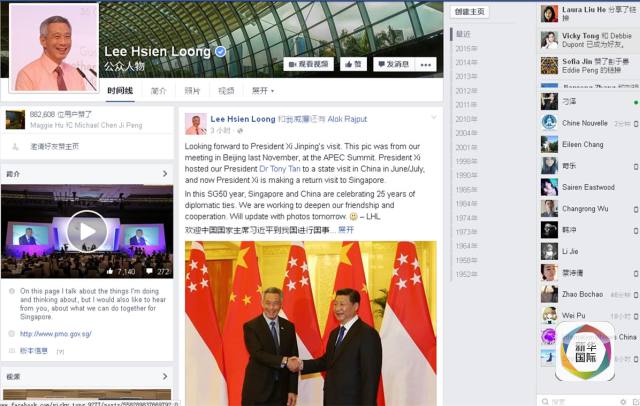Switch to the 照片 photos tab
Viewport: 640px width, 406px height.
(x=192, y=91)
